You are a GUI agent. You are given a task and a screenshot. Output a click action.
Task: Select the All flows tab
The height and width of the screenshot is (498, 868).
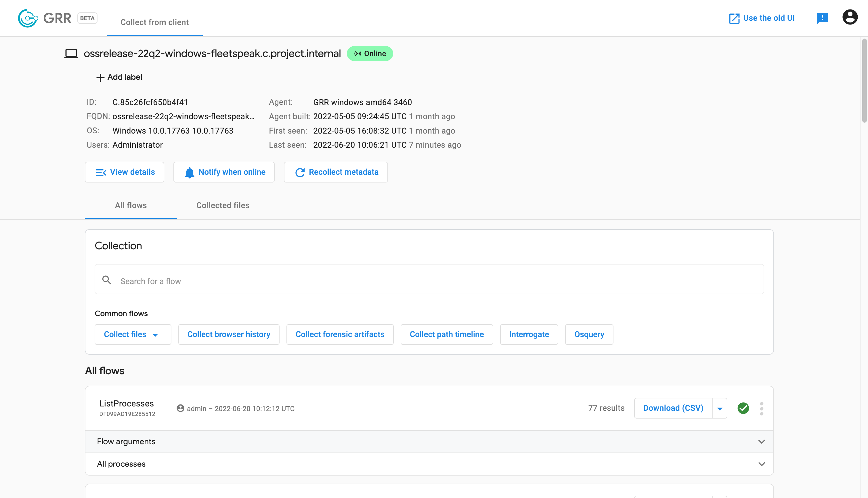131,205
